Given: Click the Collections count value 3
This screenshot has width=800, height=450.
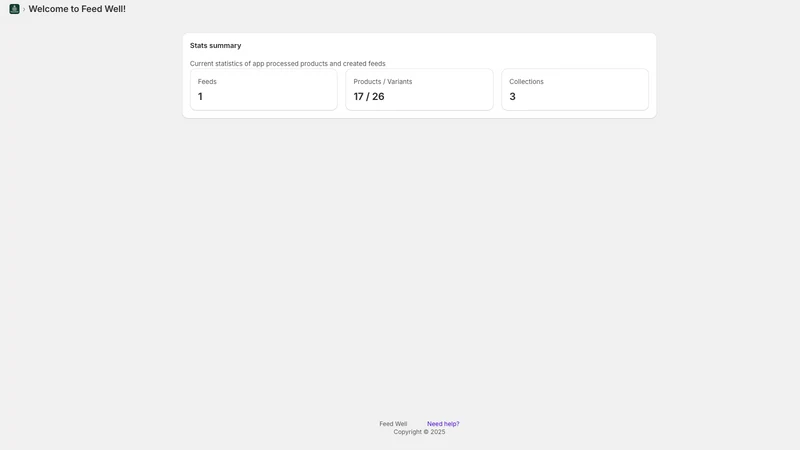Looking at the screenshot, I should coord(512,96).
